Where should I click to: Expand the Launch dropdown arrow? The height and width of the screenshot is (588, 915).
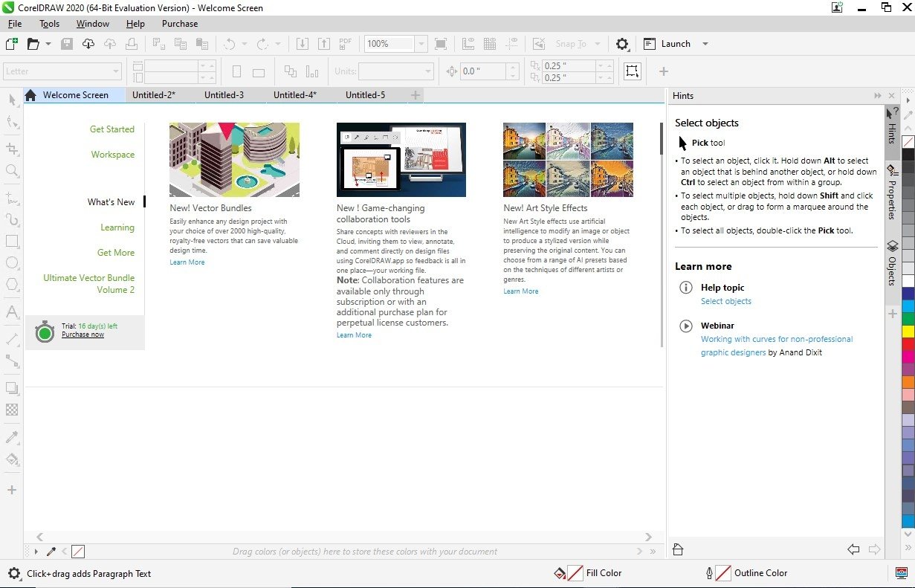click(705, 44)
